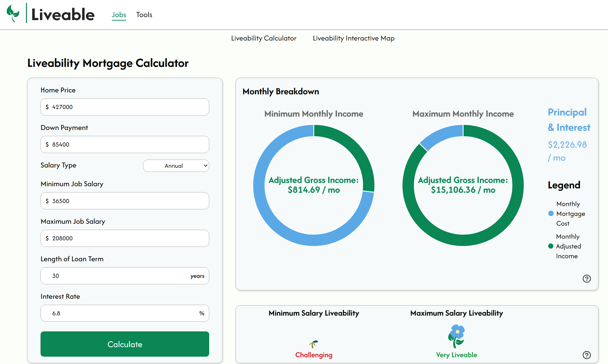Click the Liveable brand name link

pyautogui.click(x=63, y=14)
